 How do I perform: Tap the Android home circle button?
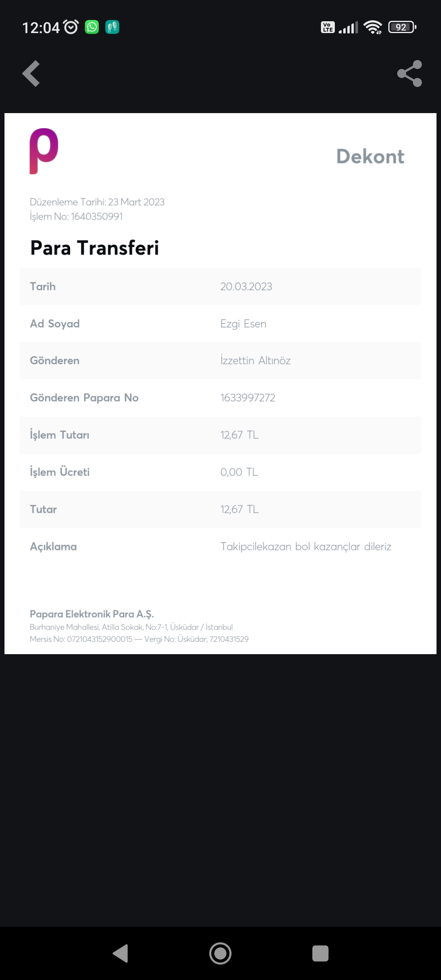[220, 953]
